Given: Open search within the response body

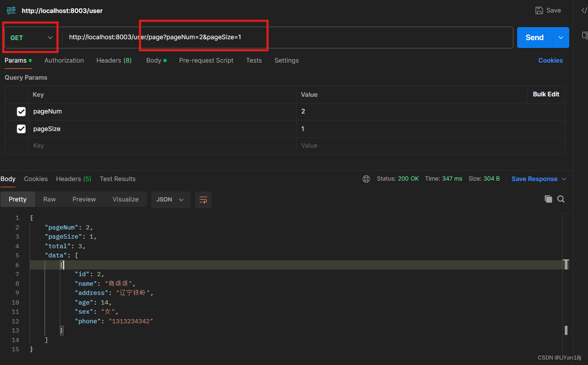Looking at the screenshot, I should click(x=561, y=199).
